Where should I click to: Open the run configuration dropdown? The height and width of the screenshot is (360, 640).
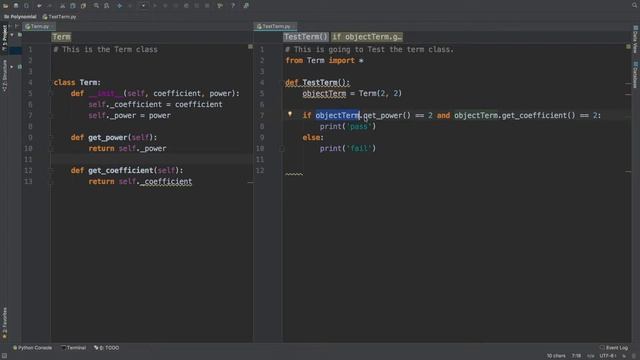click(x=143, y=6)
